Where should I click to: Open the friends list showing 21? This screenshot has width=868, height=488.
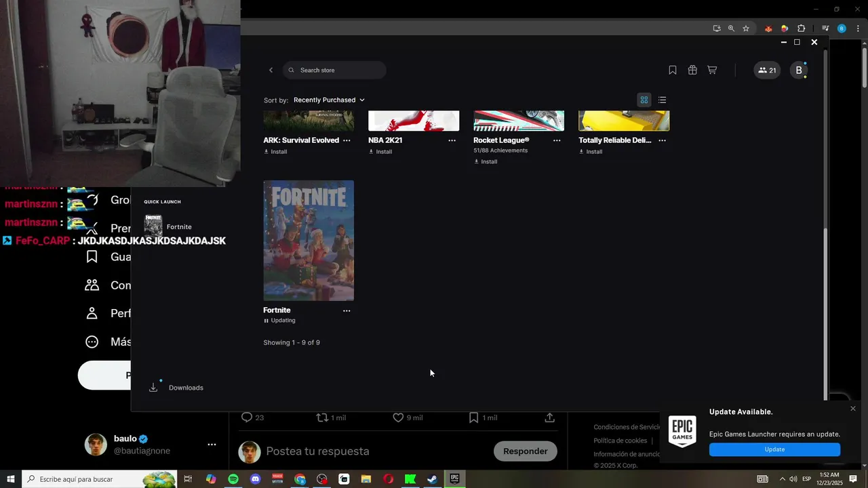point(767,70)
